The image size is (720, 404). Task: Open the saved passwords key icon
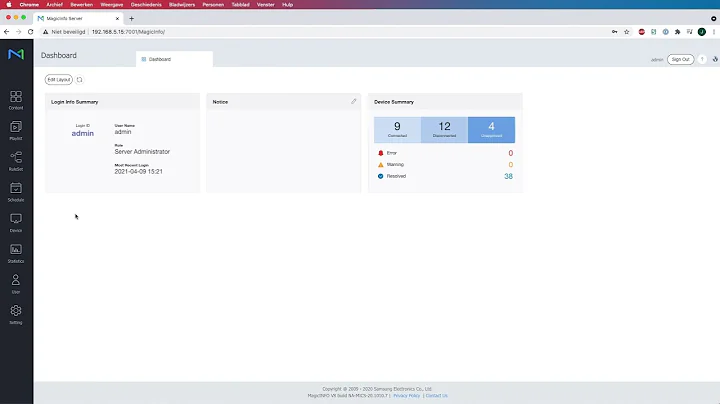point(614,32)
